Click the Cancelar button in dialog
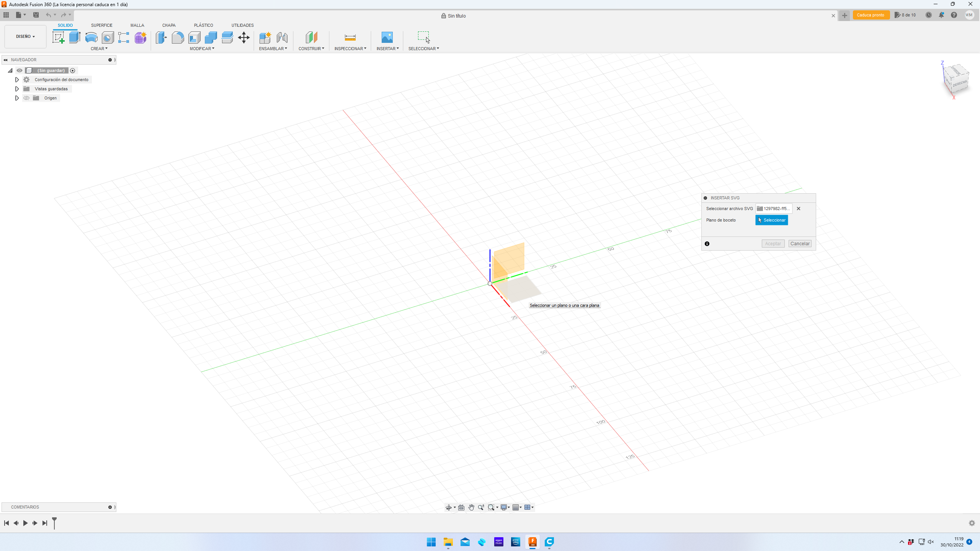This screenshot has height=551, width=980. click(x=800, y=244)
